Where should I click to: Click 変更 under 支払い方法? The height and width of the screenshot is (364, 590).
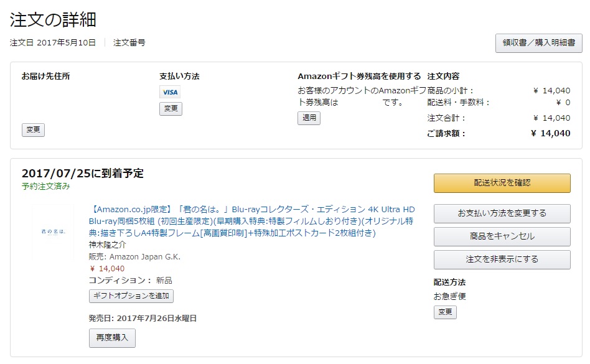pos(171,109)
